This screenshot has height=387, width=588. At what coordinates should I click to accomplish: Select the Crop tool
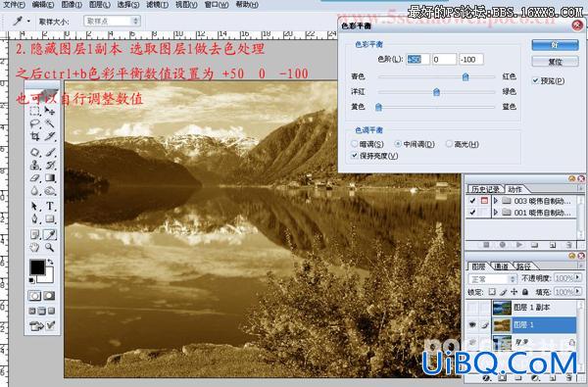coord(35,136)
